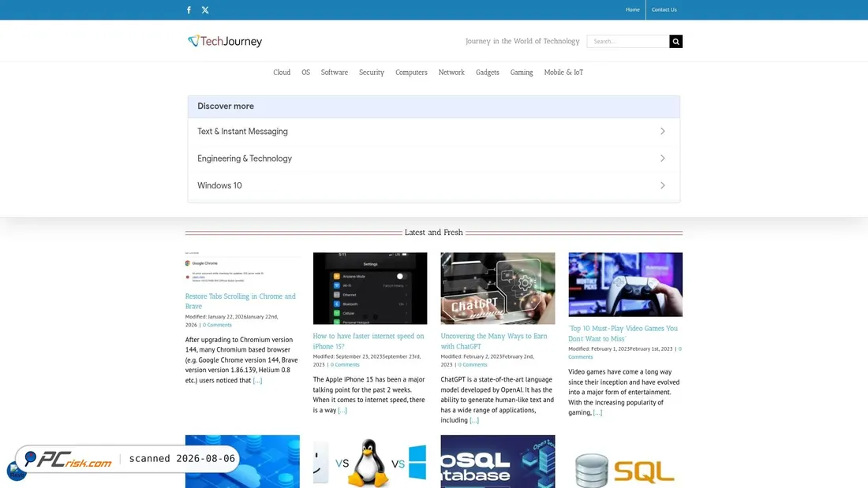Screen dimensions: 868x488
Task: Click read-more ellipsis of iPhone 15 excerpt
Action: (x=342, y=410)
